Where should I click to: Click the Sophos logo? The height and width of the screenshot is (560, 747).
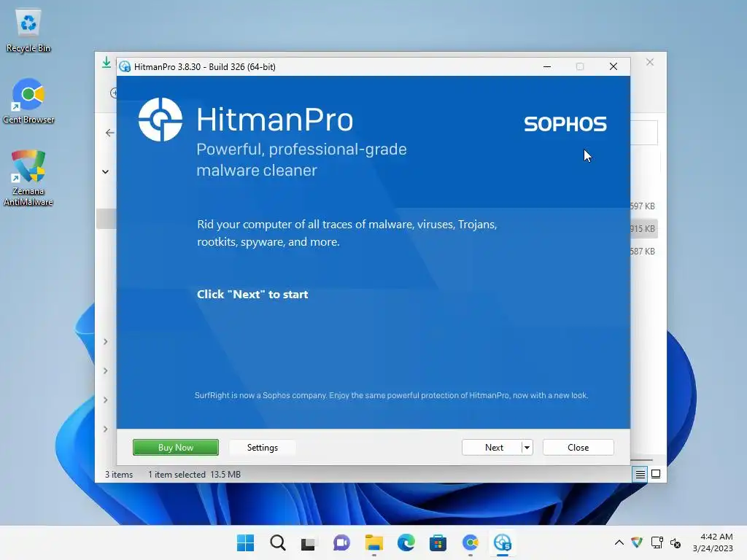coord(565,124)
